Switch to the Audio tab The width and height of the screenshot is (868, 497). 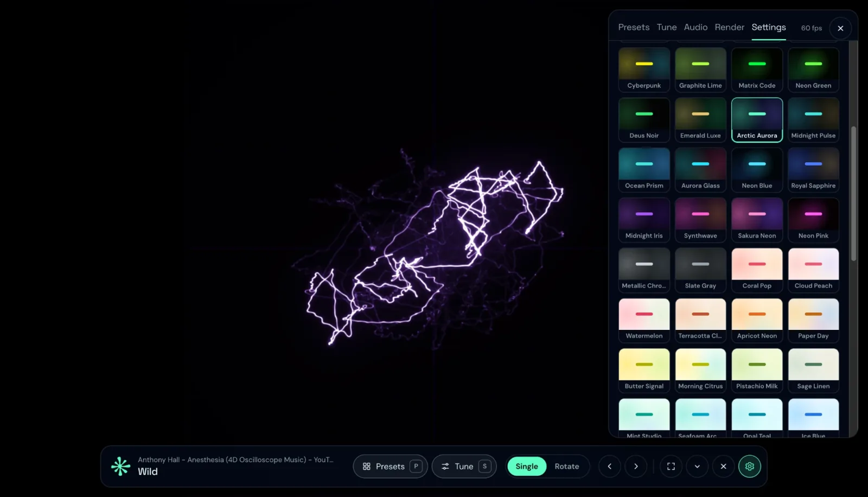tap(695, 27)
